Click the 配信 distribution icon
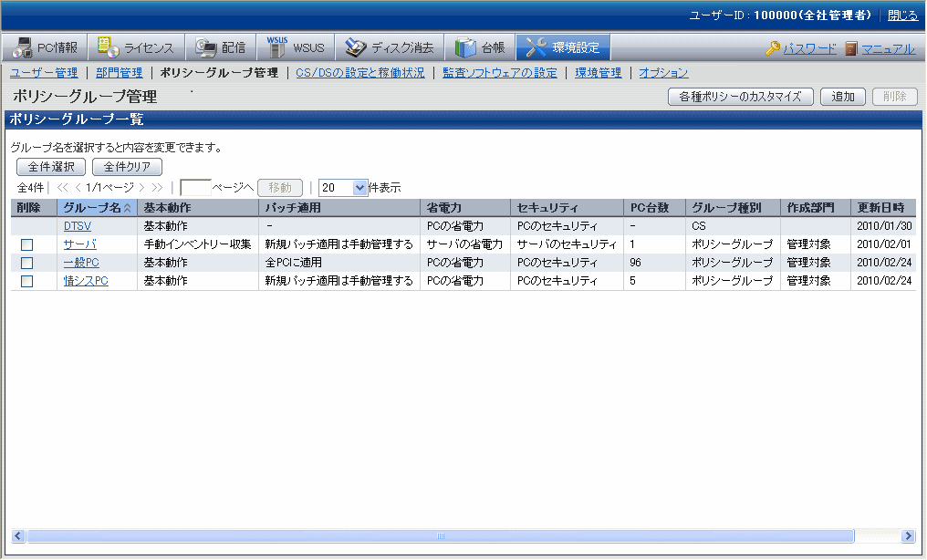Image resolution: width=927 pixels, height=560 pixels. click(x=205, y=47)
